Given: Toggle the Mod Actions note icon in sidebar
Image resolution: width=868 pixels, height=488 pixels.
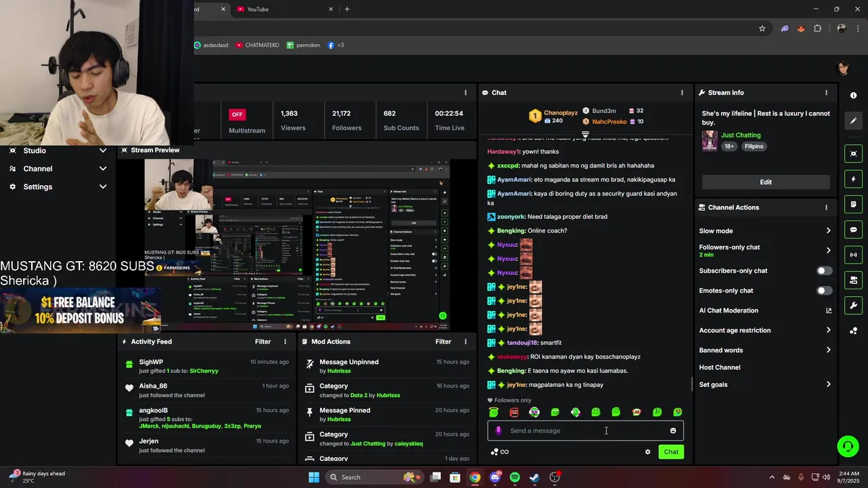Looking at the screenshot, I should click(853, 204).
